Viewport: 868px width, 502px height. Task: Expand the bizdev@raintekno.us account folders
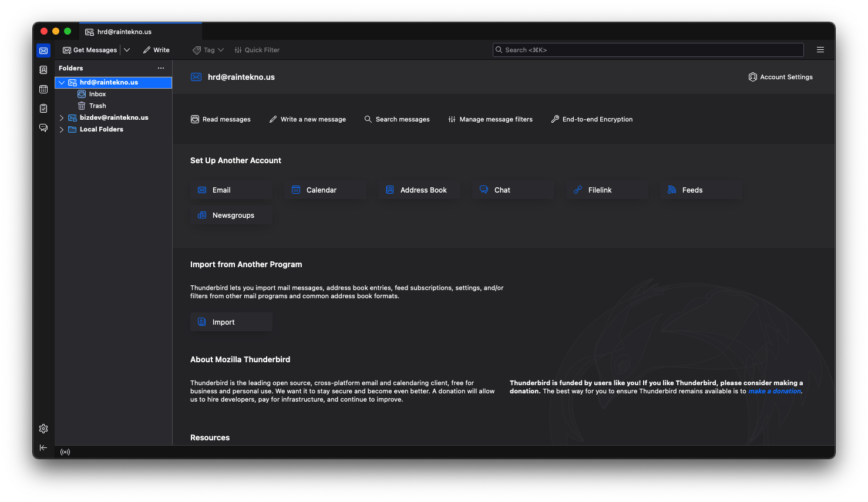point(62,118)
